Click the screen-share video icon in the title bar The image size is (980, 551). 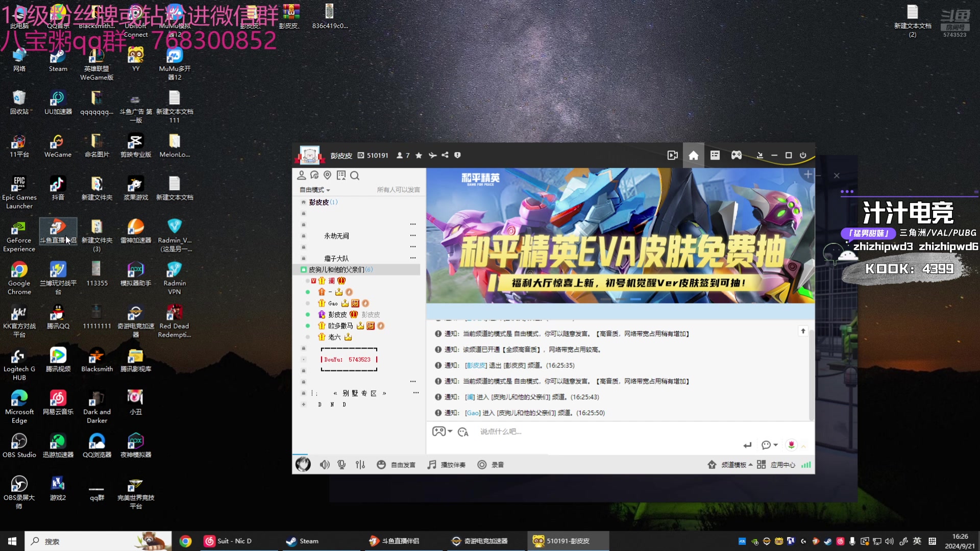click(672, 155)
